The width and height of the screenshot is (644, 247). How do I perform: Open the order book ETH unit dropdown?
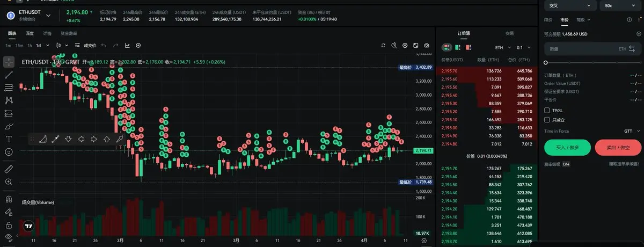[x=502, y=47]
